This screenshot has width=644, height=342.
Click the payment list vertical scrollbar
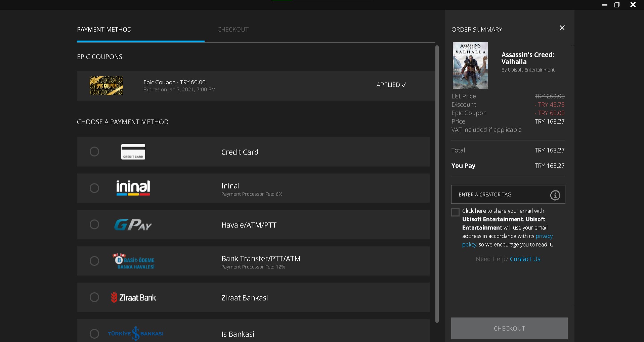point(437,184)
